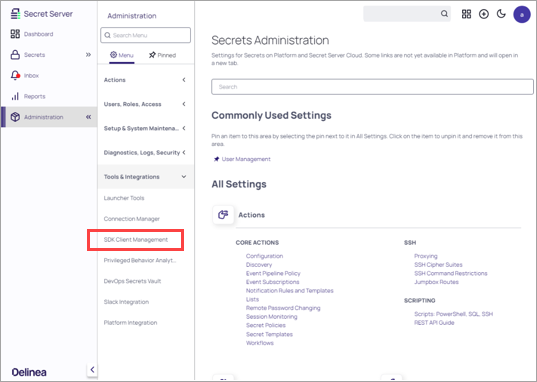The height and width of the screenshot is (382, 537).
Task: Open Launcher Tools menu item
Action: pyautogui.click(x=124, y=198)
